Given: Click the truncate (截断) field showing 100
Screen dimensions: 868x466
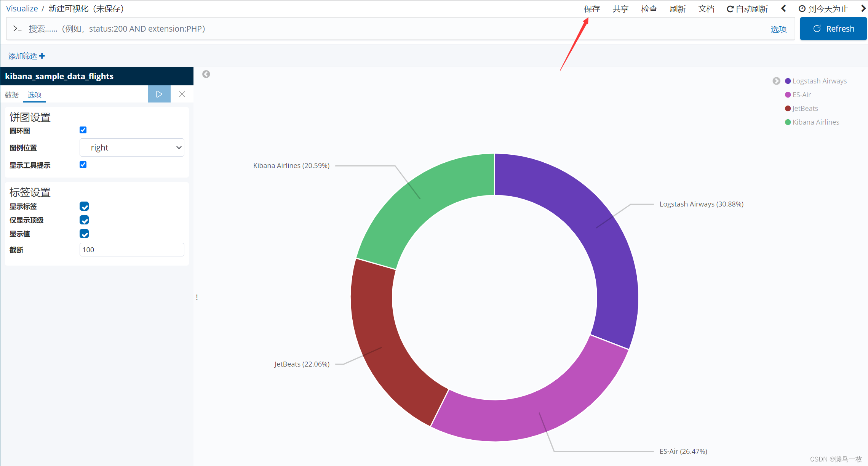Looking at the screenshot, I should click(132, 250).
